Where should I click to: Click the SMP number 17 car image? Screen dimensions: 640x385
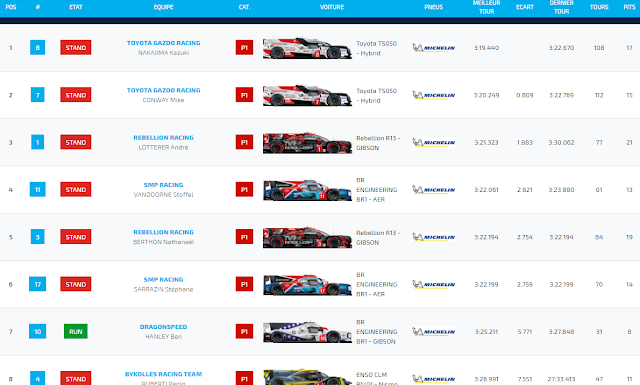[307, 285]
